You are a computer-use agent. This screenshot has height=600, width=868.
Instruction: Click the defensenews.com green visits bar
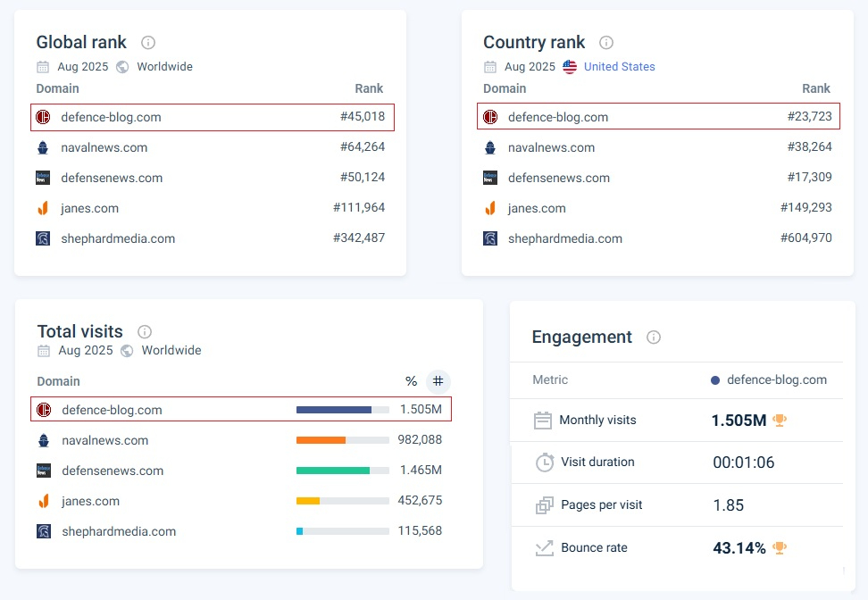pos(332,471)
